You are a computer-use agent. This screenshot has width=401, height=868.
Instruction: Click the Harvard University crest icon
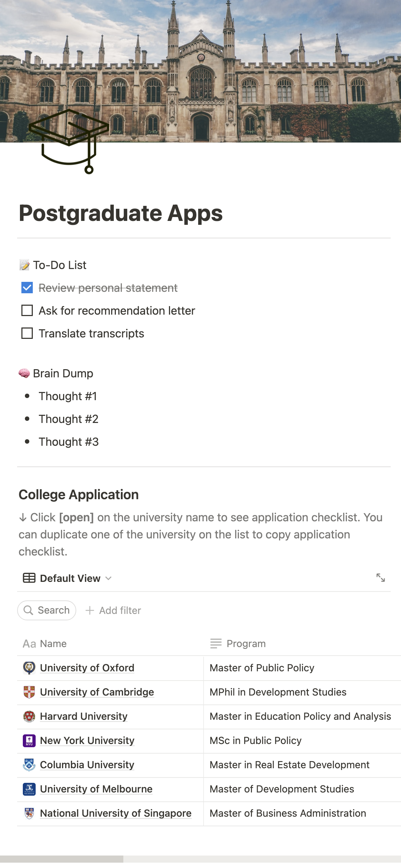pyautogui.click(x=29, y=716)
